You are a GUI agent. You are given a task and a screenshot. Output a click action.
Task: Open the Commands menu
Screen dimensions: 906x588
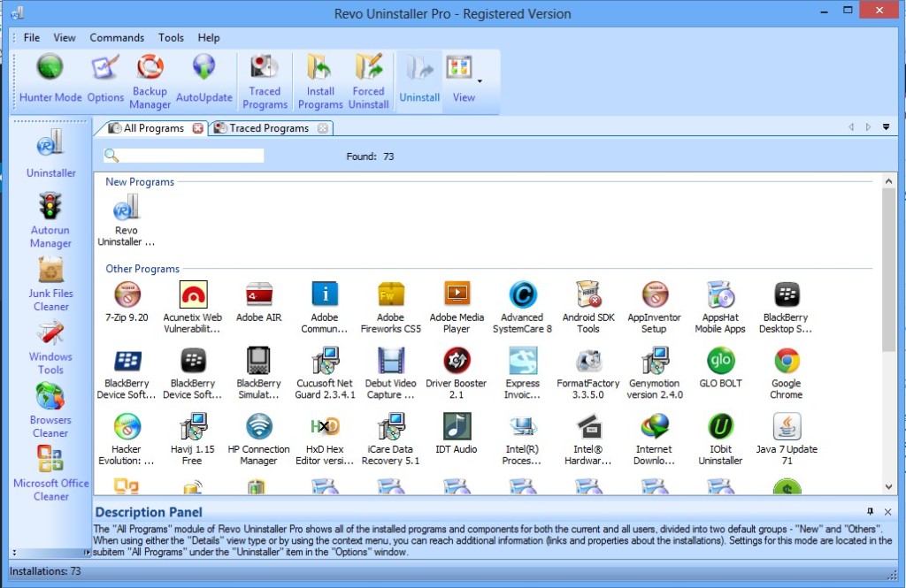(117, 37)
